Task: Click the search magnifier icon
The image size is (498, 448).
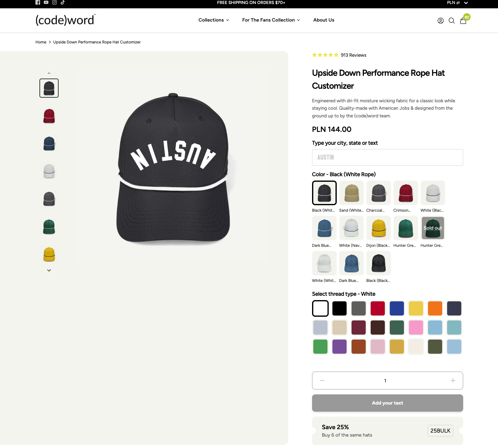Action: [x=451, y=21]
